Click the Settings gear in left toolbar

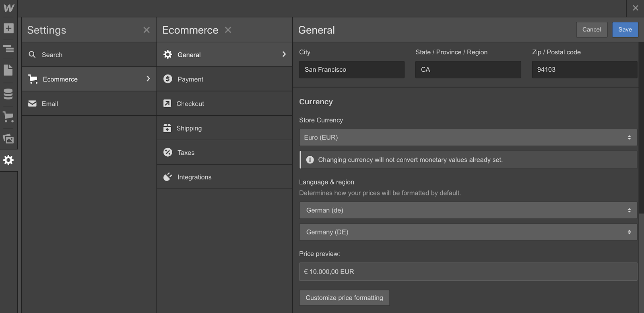click(8, 160)
